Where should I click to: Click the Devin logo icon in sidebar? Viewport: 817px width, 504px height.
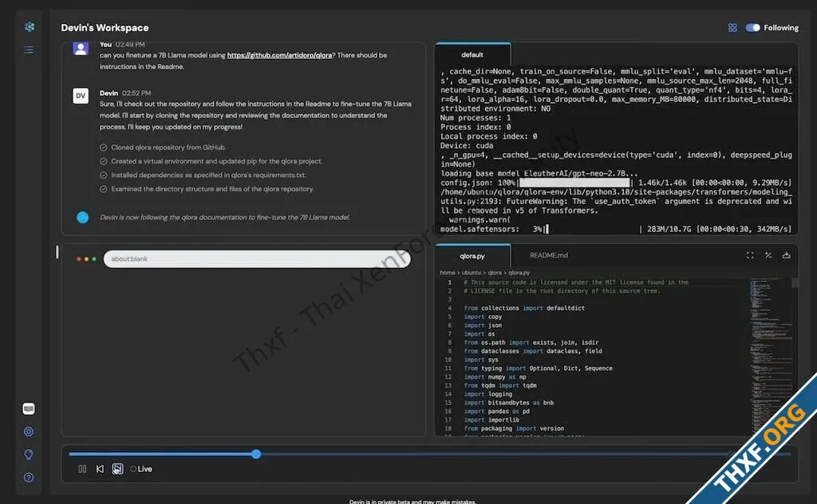tap(30, 26)
